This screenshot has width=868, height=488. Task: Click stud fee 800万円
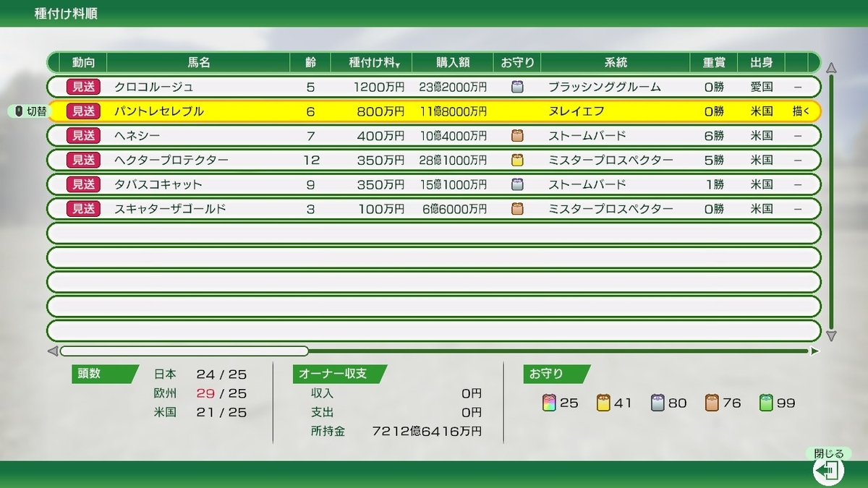pos(382,111)
